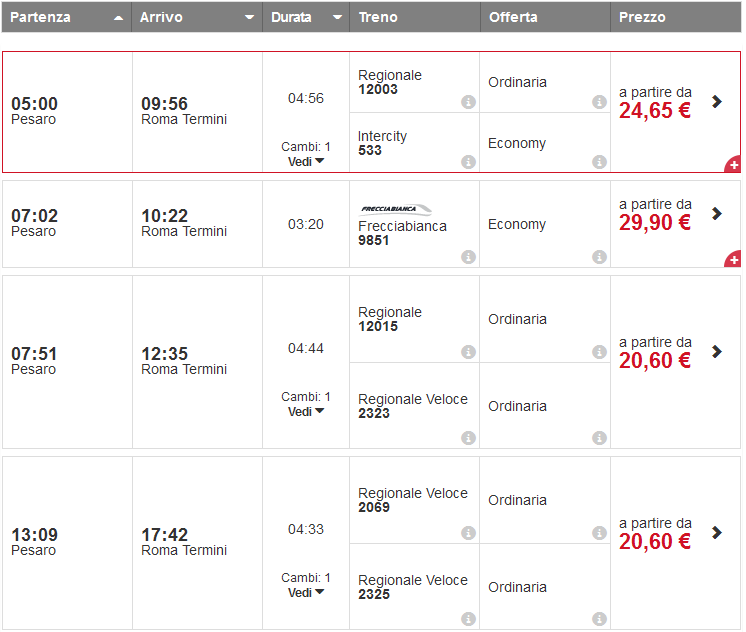Select the 29,90 € Frecciabianca fare arrow

click(717, 213)
